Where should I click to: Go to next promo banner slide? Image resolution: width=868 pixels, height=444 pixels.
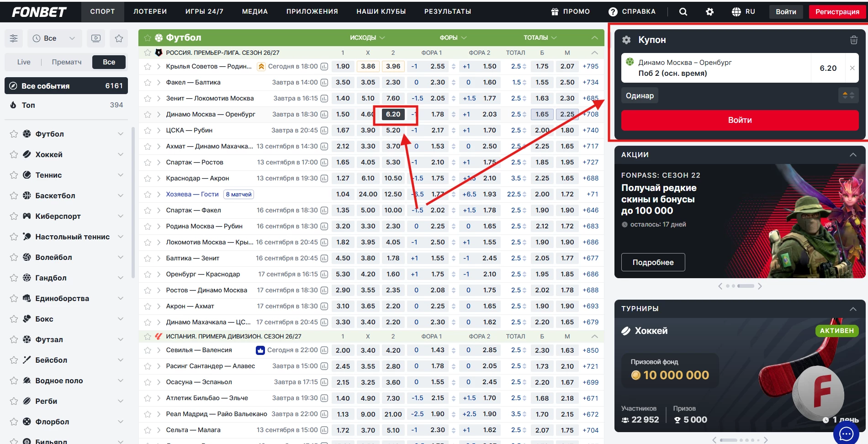[760, 286]
